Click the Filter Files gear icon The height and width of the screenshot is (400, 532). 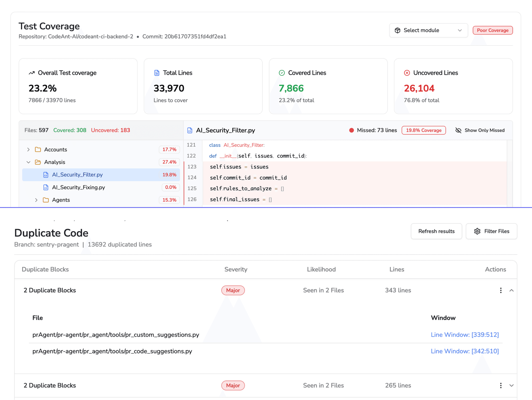click(477, 231)
